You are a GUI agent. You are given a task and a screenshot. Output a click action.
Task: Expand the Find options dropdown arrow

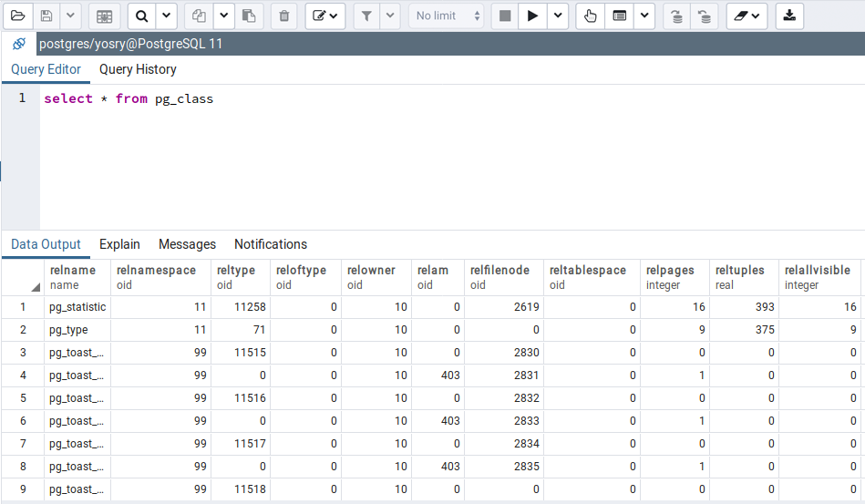pos(166,15)
